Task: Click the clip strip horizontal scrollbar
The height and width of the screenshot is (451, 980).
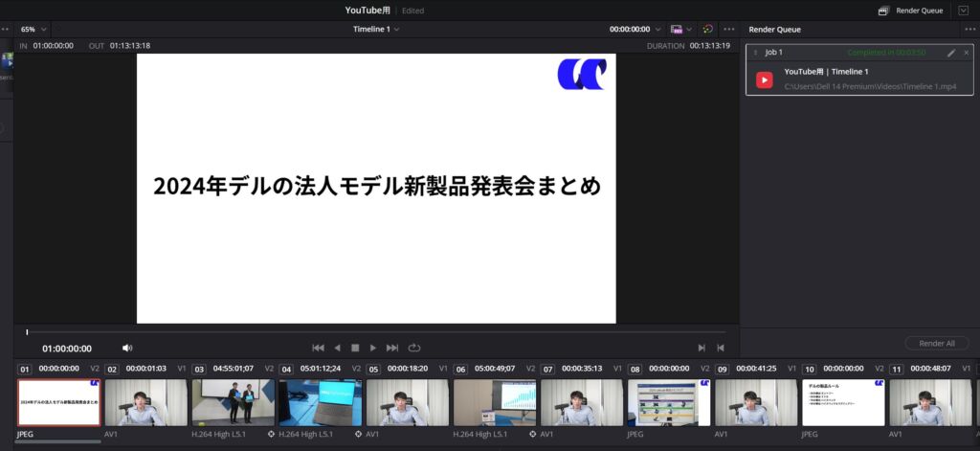Action: [x=57, y=441]
